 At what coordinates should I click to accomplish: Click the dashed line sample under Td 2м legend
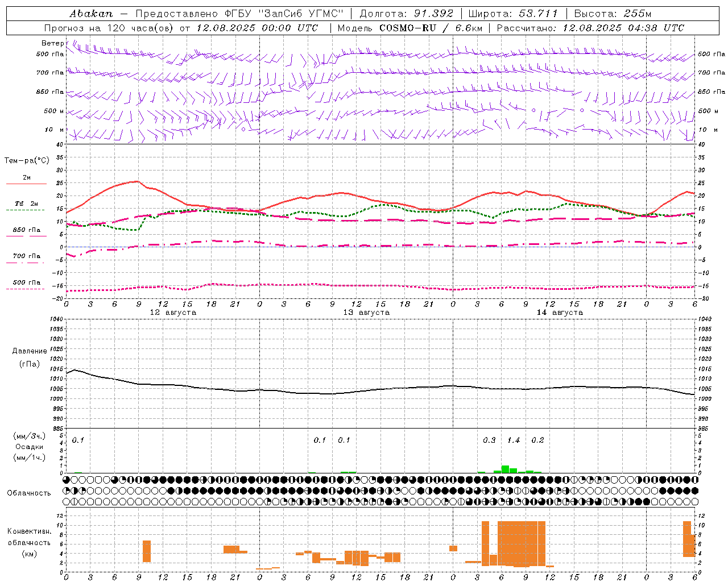(26, 210)
